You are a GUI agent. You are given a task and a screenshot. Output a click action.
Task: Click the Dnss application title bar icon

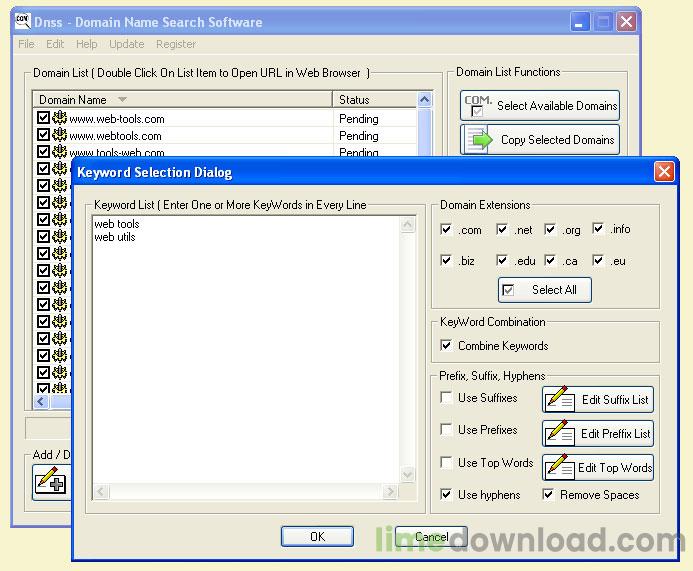pos(24,21)
